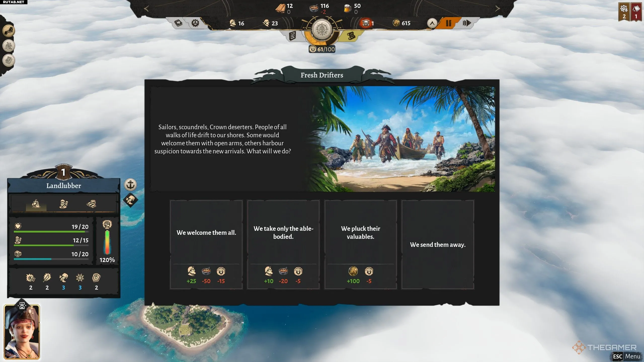Click the Landlubber ship name header
The image size is (644, 362).
64,186
